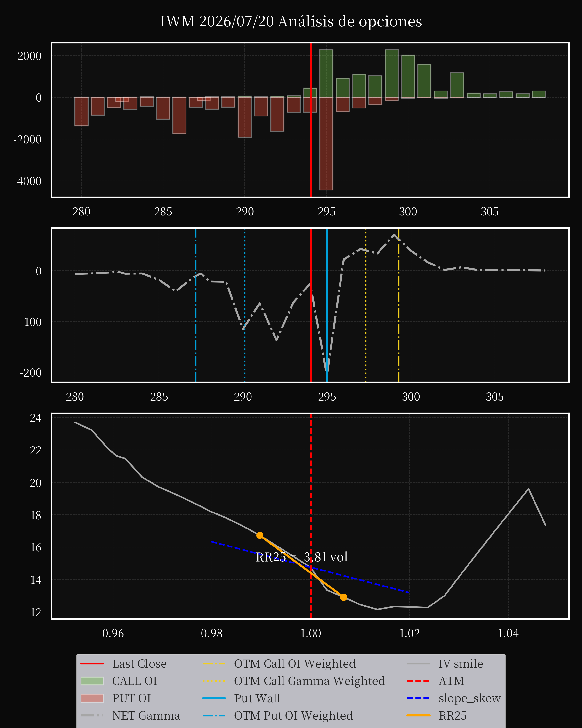
Task: Click the call OI bar at 300
Action: [408, 76]
